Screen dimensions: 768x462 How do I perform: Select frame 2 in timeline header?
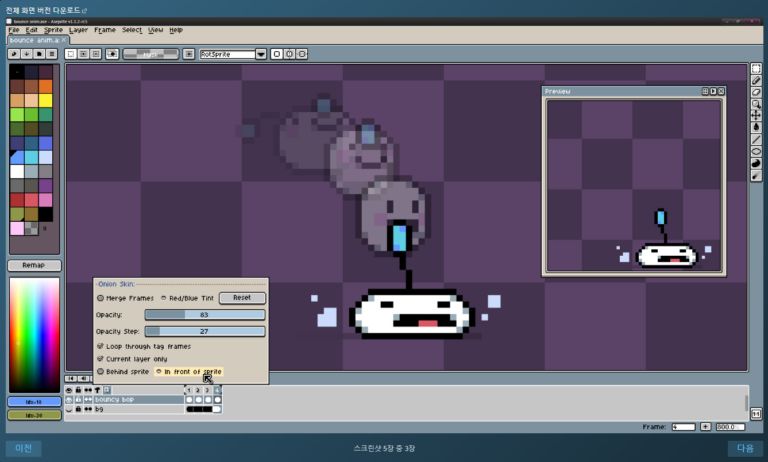[x=198, y=390]
